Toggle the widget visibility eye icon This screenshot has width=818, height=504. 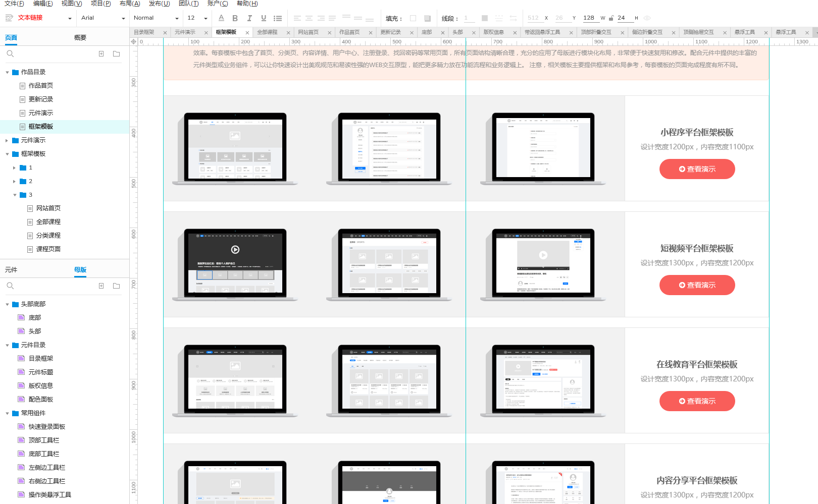point(647,18)
